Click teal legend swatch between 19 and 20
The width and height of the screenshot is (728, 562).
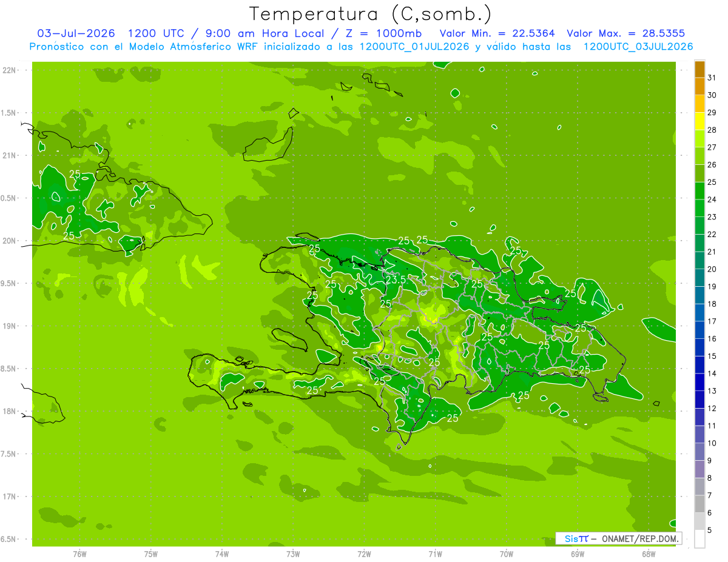699,278
